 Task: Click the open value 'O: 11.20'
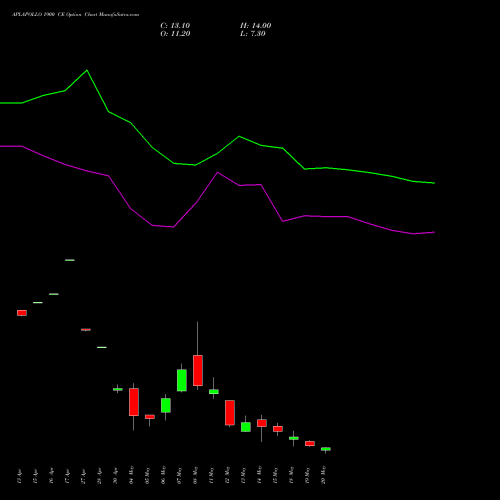point(175,34)
